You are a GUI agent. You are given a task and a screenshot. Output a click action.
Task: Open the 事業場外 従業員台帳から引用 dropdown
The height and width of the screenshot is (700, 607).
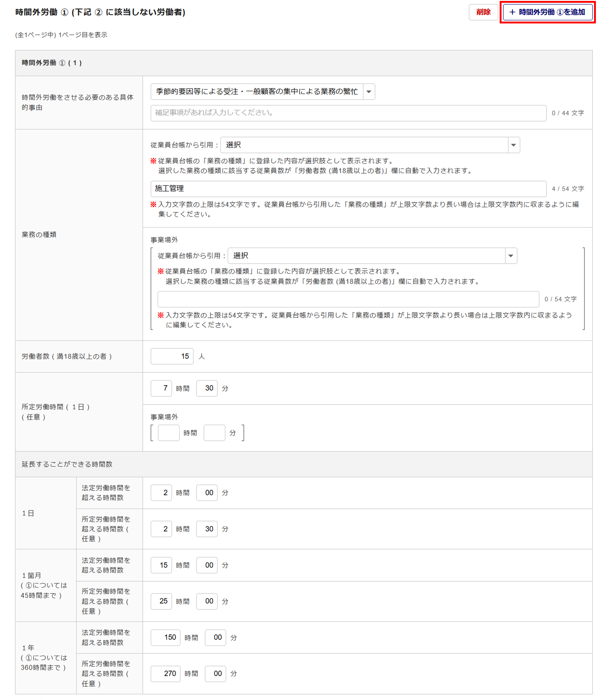click(372, 256)
